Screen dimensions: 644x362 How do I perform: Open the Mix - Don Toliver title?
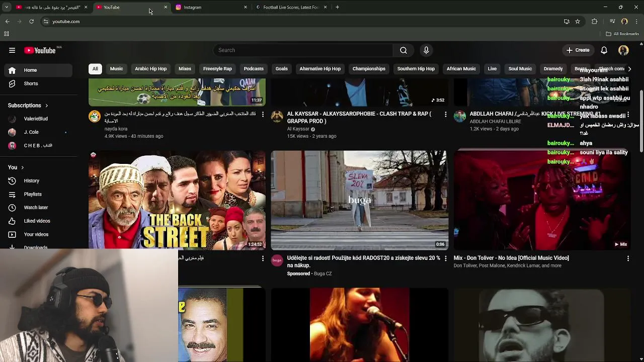(x=511, y=258)
